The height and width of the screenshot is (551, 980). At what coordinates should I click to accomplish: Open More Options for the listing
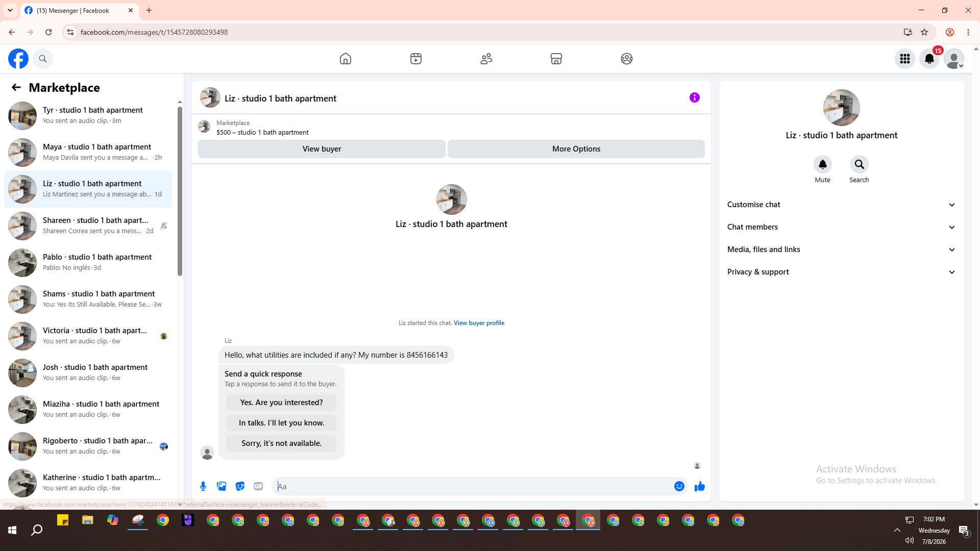tap(576, 149)
